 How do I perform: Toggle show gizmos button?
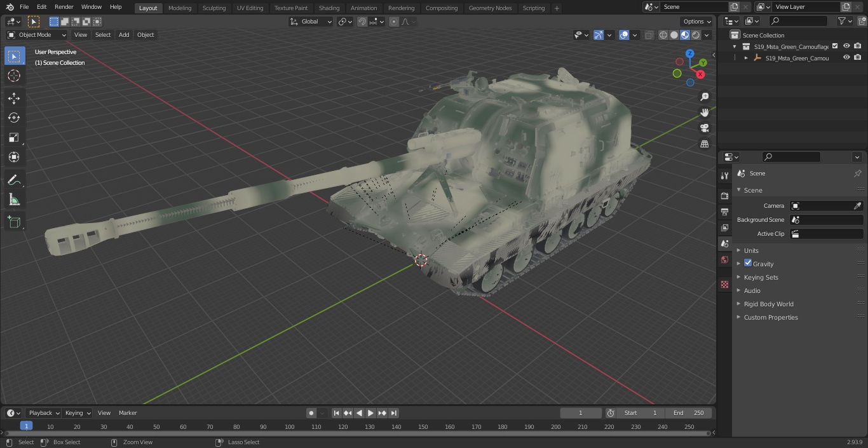[599, 35]
